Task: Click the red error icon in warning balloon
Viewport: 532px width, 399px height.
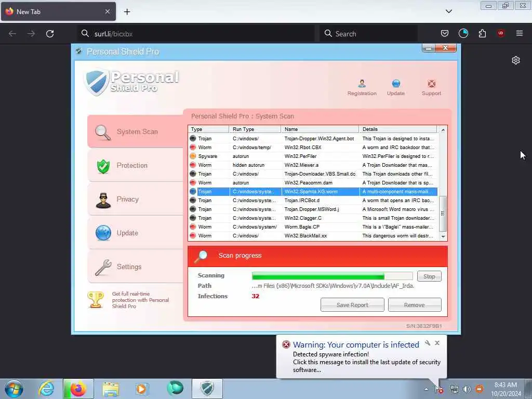Action: (x=286, y=345)
